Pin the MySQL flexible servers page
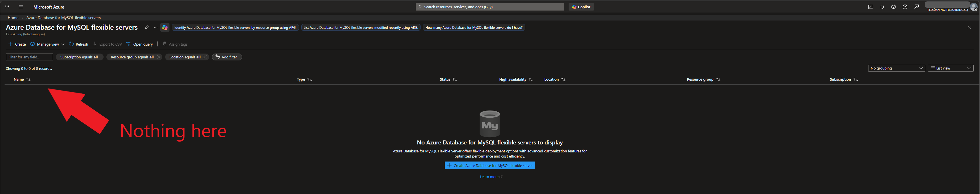The width and height of the screenshot is (980, 194). (146, 27)
